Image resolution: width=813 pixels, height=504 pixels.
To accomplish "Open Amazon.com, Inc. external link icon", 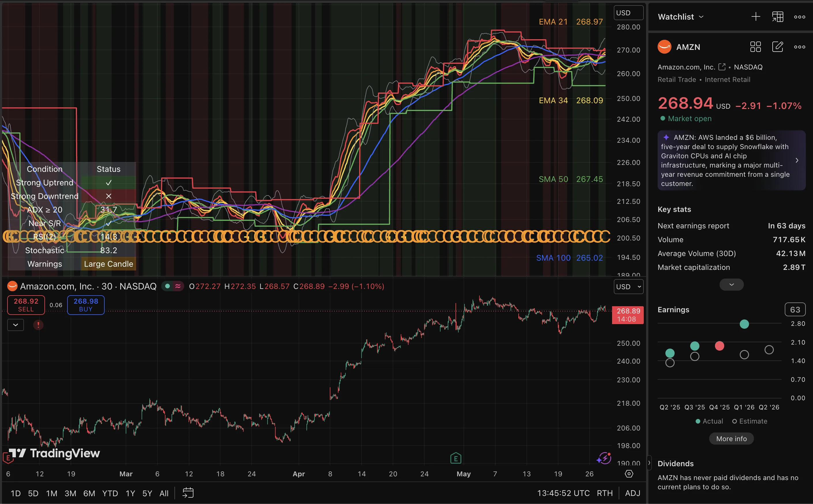I will point(722,67).
